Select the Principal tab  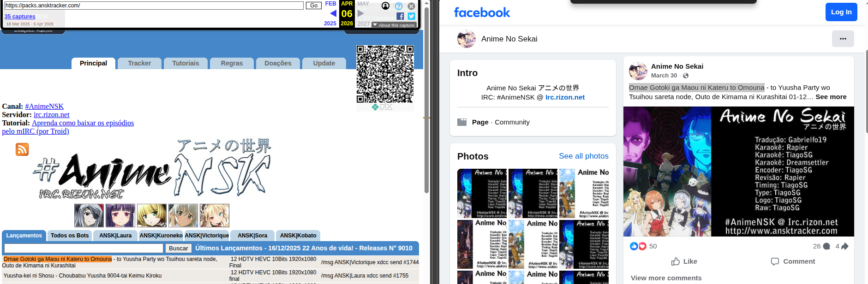tap(93, 63)
